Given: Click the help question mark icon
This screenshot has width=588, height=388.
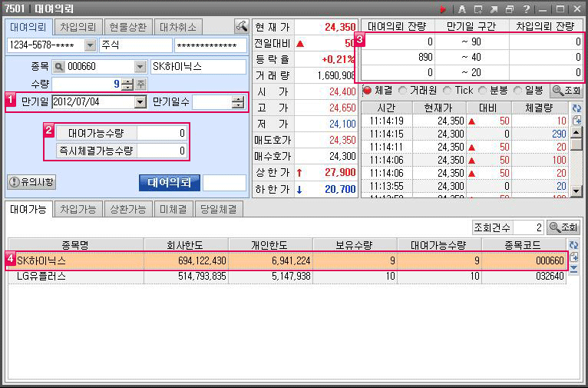Looking at the screenshot, I should click(x=526, y=9).
